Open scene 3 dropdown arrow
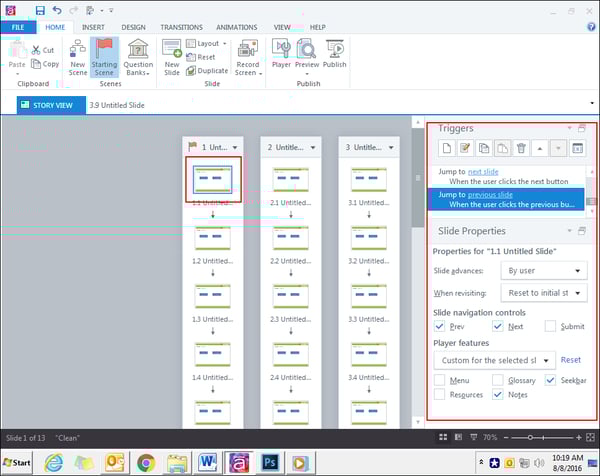Screen dimensions: 600x476 (391, 147)
